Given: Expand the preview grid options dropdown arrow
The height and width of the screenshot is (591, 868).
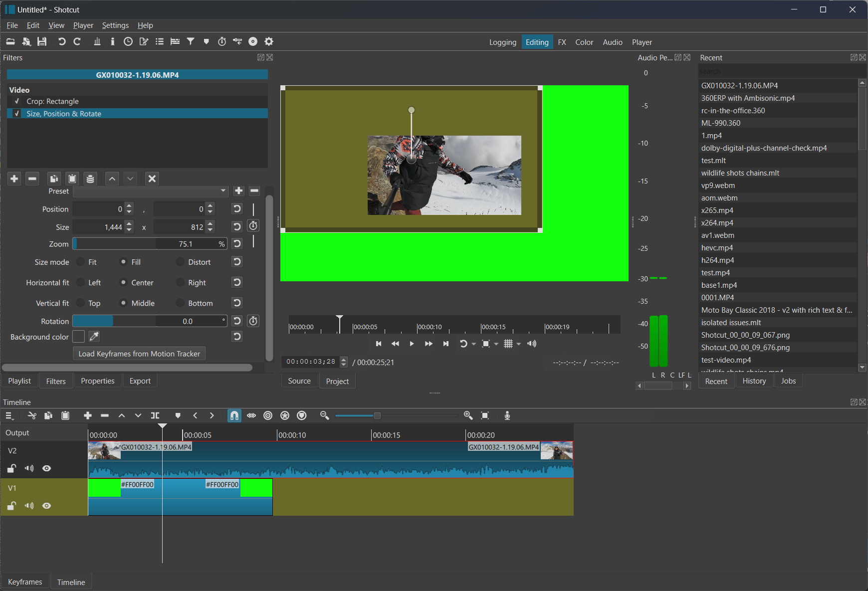Looking at the screenshot, I should [519, 344].
